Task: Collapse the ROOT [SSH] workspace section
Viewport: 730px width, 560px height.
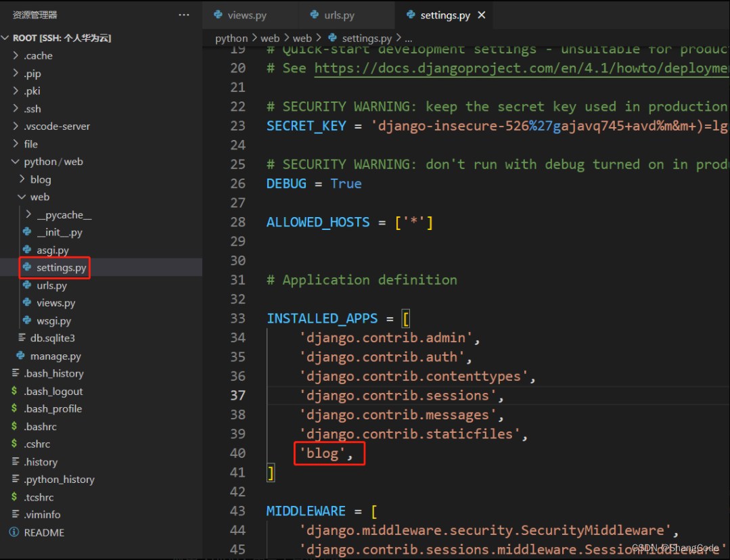Action: coord(6,37)
